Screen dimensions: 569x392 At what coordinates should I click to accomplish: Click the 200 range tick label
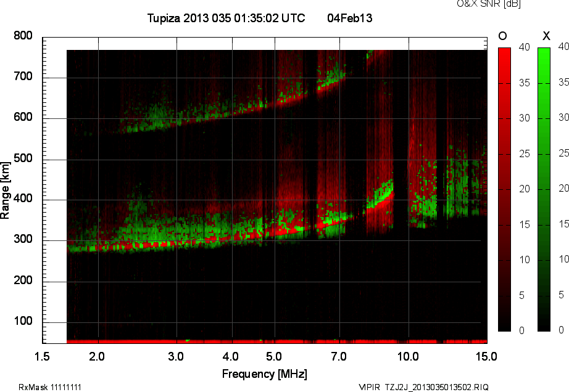point(23,280)
